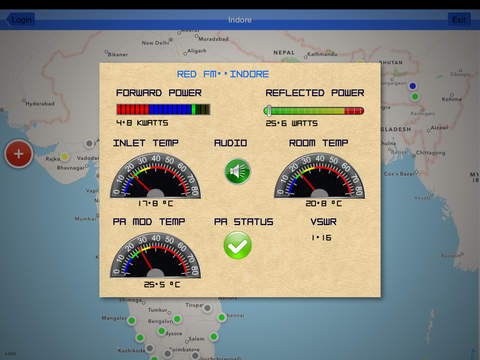Click the Exit button in top bar
Screen dimensions: 480x360
coord(459,20)
